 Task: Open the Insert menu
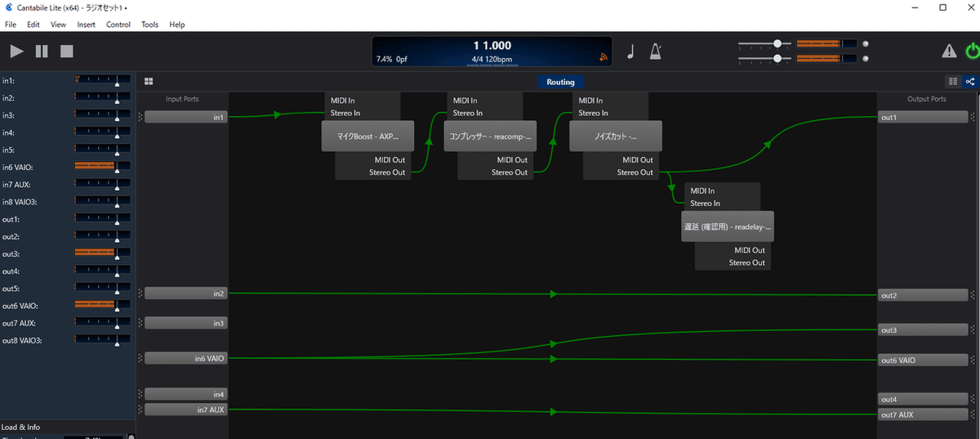pos(86,25)
